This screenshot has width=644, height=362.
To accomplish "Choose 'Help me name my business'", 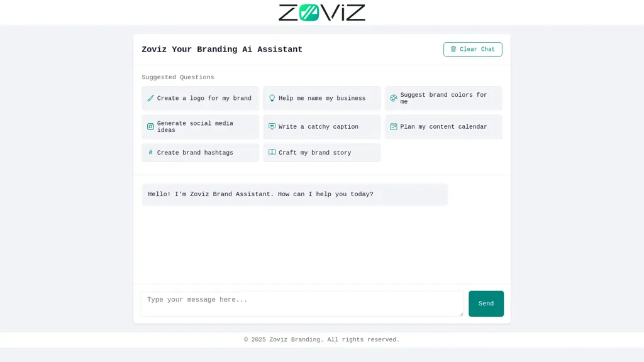I will tap(321, 98).
